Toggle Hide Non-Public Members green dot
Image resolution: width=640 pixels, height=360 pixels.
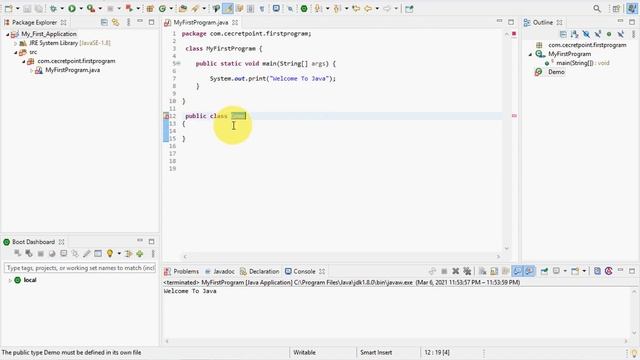(x=609, y=34)
